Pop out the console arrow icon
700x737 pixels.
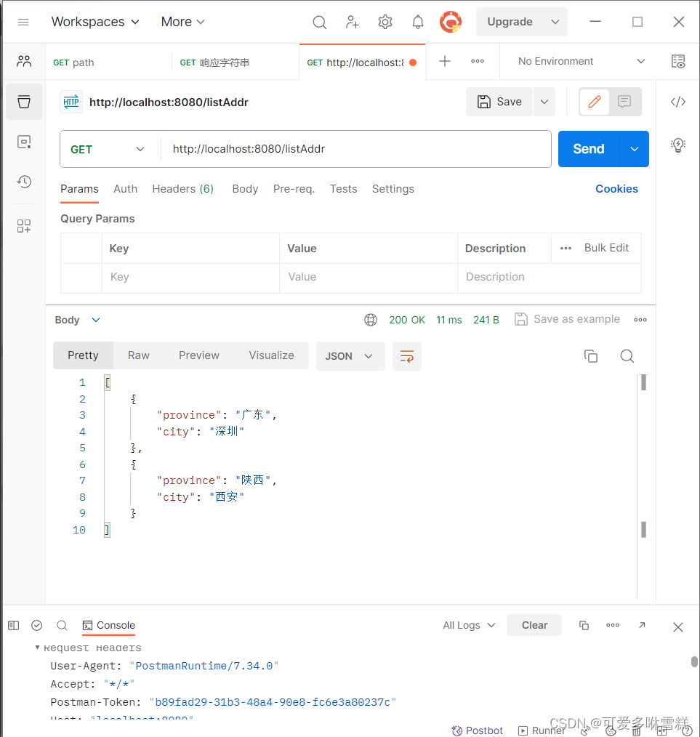tap(642, 625)
